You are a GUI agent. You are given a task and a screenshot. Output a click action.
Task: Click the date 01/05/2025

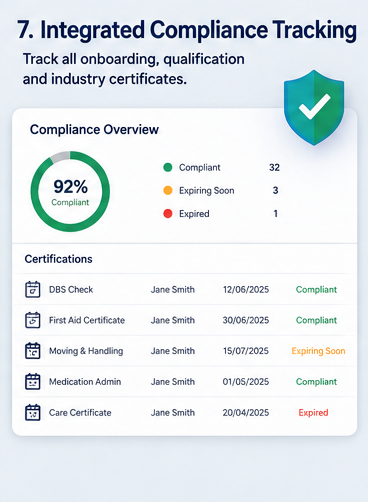246,382
